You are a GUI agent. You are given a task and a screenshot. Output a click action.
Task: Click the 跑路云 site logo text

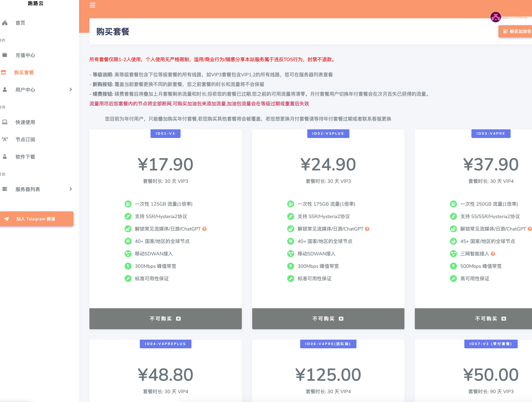point(36,3)
